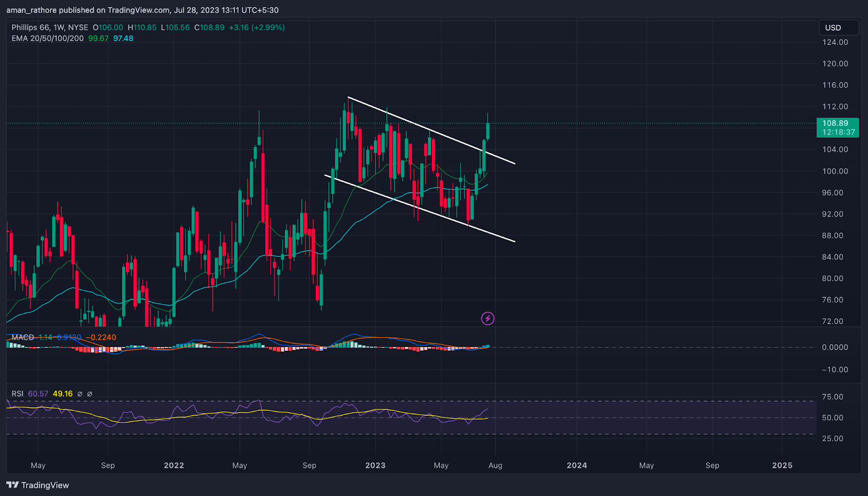Screen dimensions: 868x496
Task: Click the MACD indicator legend label
Action: pos(23,337)
